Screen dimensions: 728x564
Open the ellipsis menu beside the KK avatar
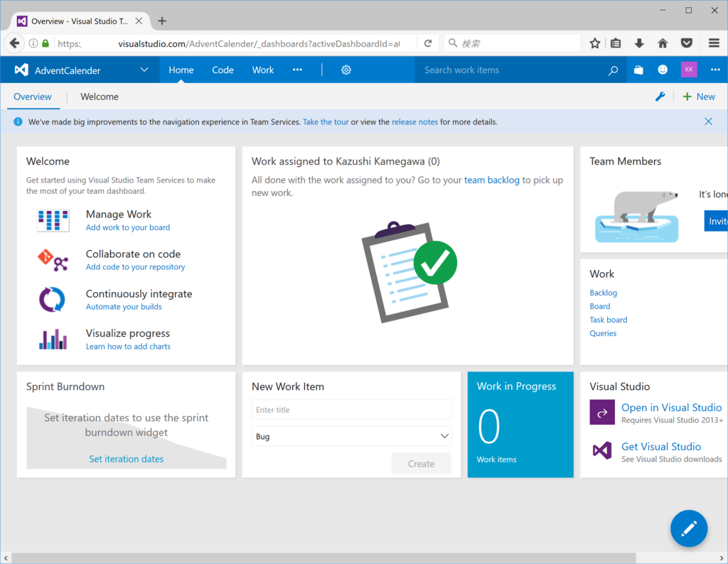coord(715,70)
